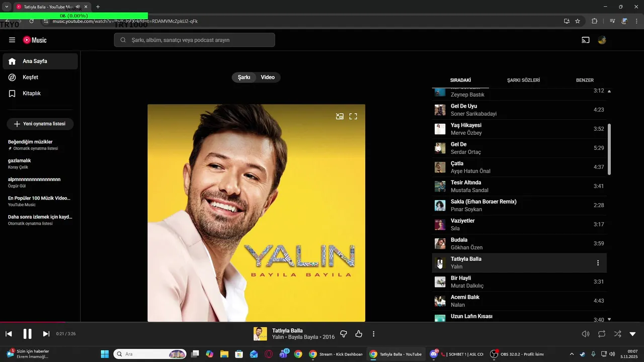Click the taskbar search box
Image resolution: width=644 pixels, height=362 pixels.
[150, 354]
